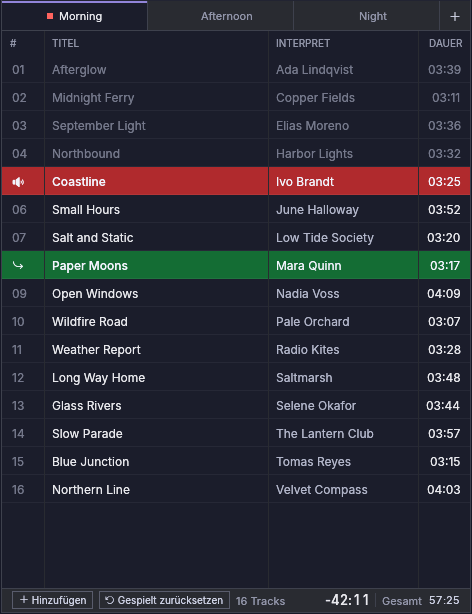Viewport: 472px width, 614px height.
Task: Click the DAUER column header
Action: coord(445,43)
